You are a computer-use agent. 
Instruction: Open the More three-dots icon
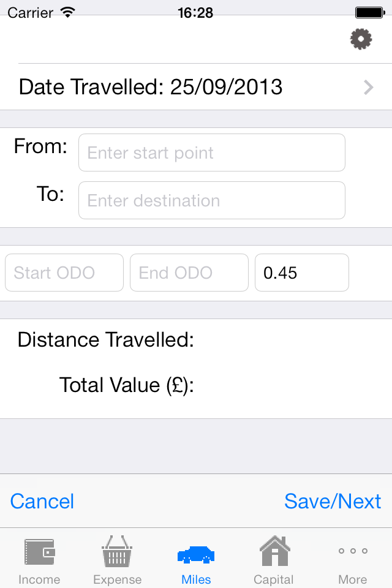[353, 551]
